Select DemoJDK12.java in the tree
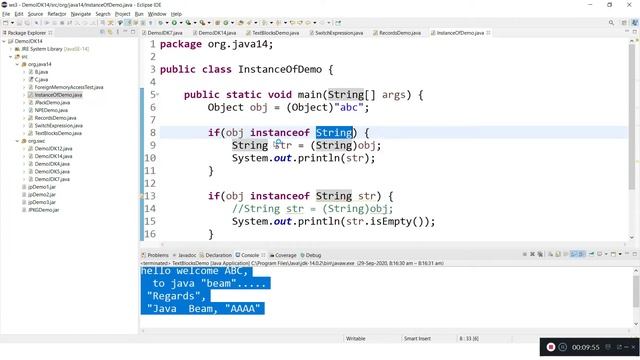 [x=53, y=149]
